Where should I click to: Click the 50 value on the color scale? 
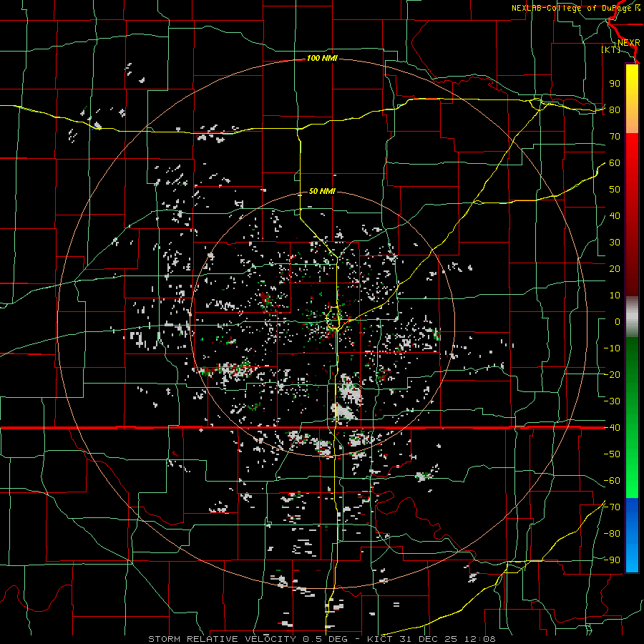(x=615, y=190)
